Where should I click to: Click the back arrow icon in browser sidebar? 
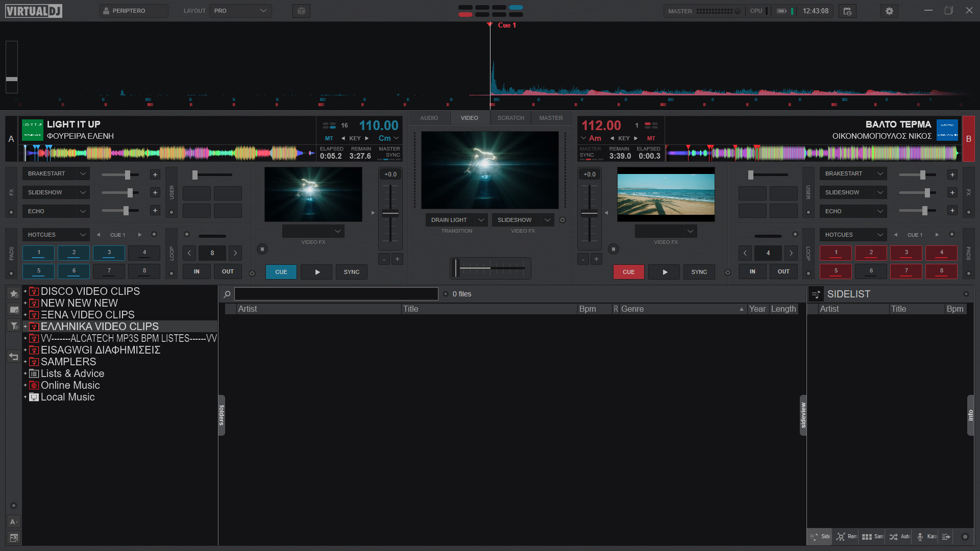pyautogui.click(x=14, y=357)
